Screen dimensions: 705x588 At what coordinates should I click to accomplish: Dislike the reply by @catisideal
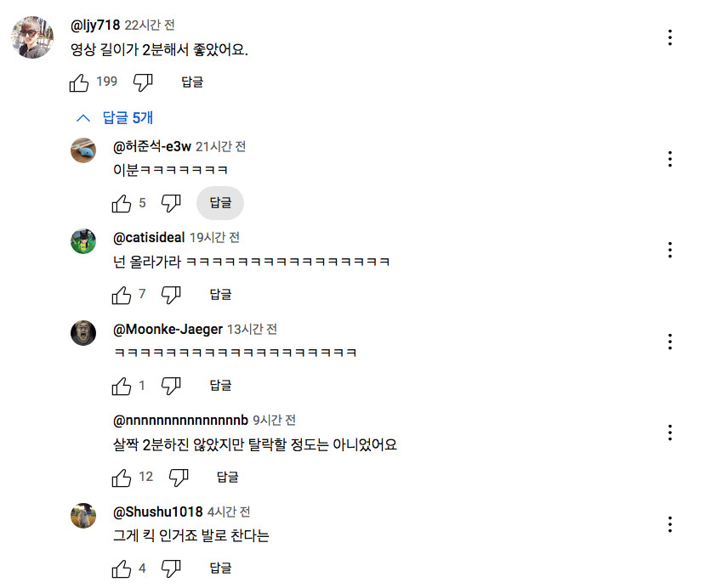click(x=172, y=295)
